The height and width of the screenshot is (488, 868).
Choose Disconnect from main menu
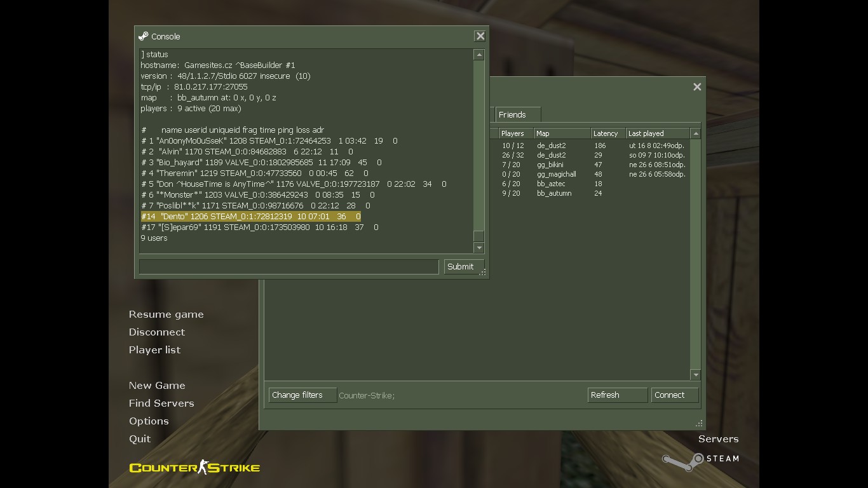(x=157, y=332)
